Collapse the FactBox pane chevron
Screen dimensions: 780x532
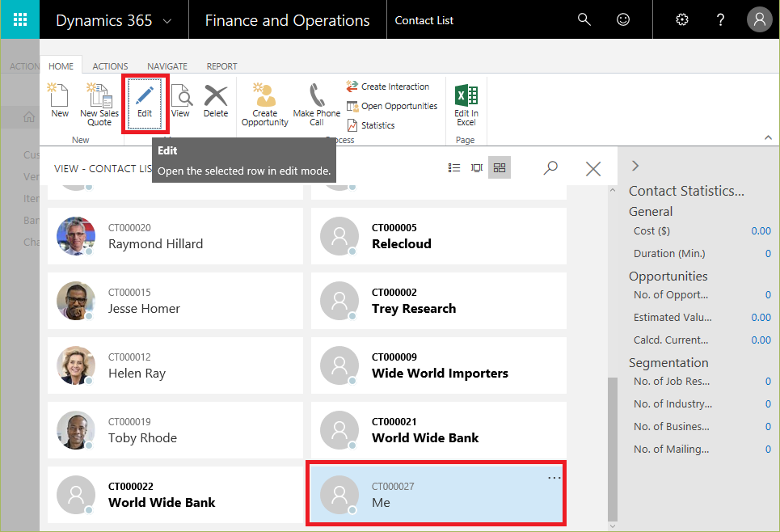pyautogui.click(x=635, y=166)
